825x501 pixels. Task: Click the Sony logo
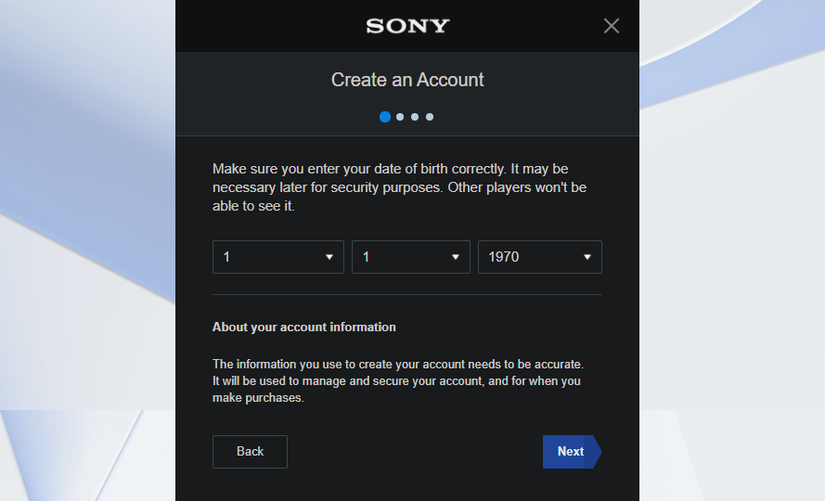point(408,26)
